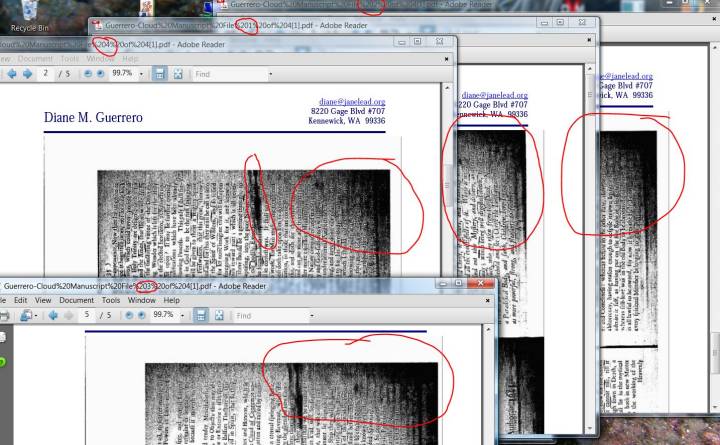The image size is (720, 445).
Task: Toggle scrolling page mode in File 3 toolbar
Action: (x=201, y=315)
